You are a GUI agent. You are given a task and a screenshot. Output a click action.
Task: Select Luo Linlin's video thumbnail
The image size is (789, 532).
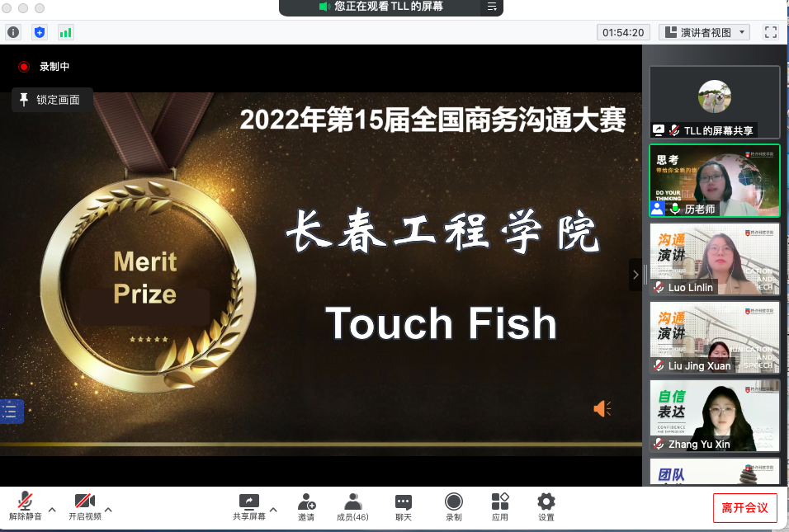coord(715,259)
